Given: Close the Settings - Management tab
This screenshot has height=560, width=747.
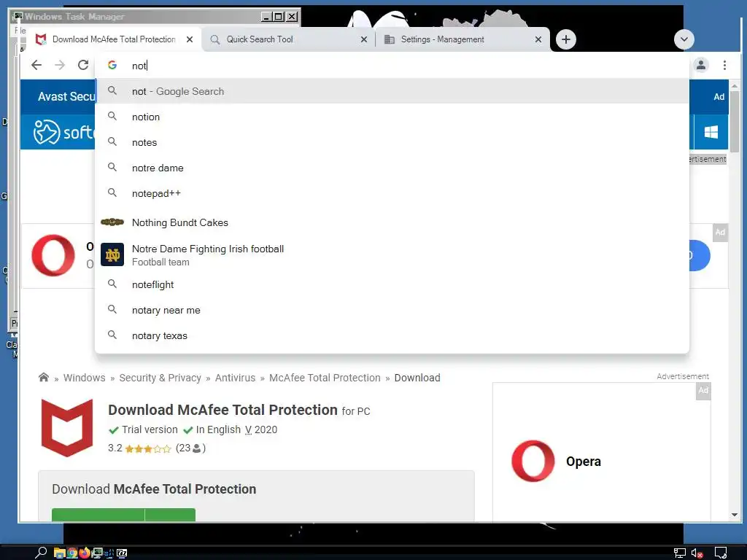Looking at the screenshot, I should (538, 39).
